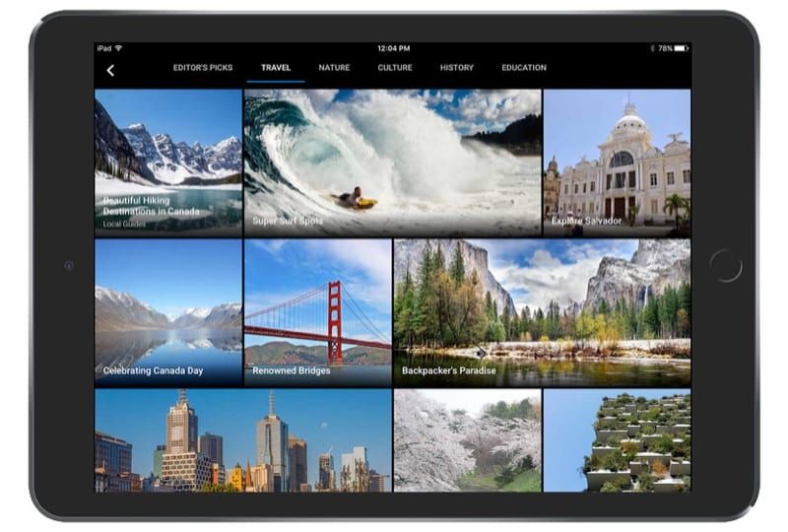Open the Super Surf Spots collection

pyautogui.click(x=392, y=163)
